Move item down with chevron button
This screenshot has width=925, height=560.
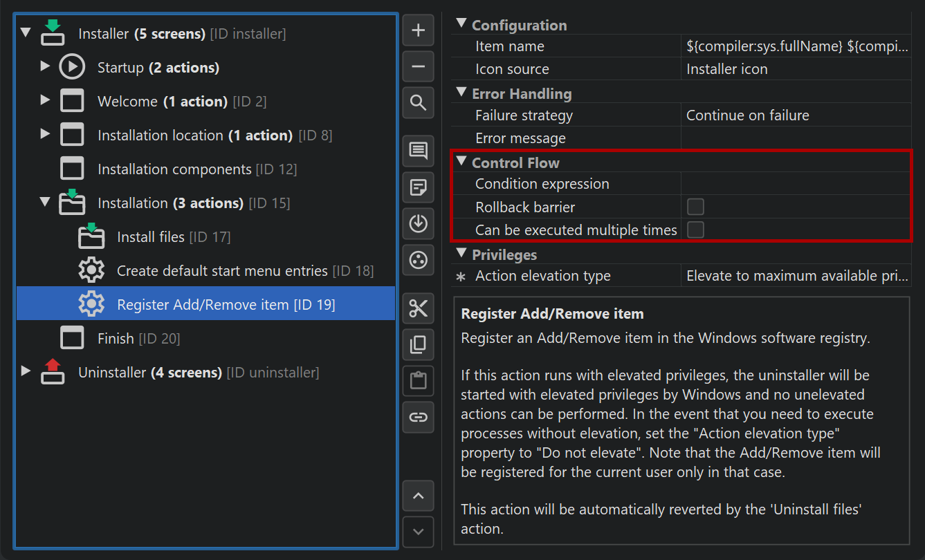(418, 532)
